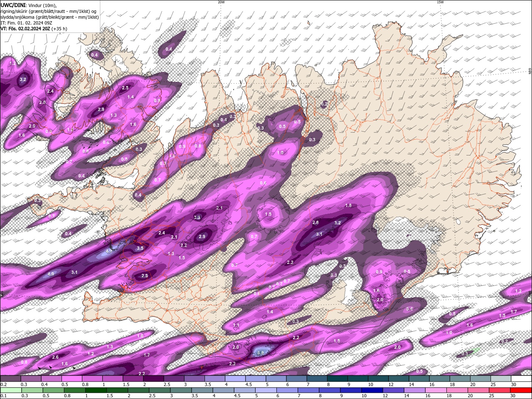This screenshot has height=399, width=532.
Task: Select the 'IT: Fim. 01. 02. 2024 09Z' line
Action: click(x=26, y=23)
